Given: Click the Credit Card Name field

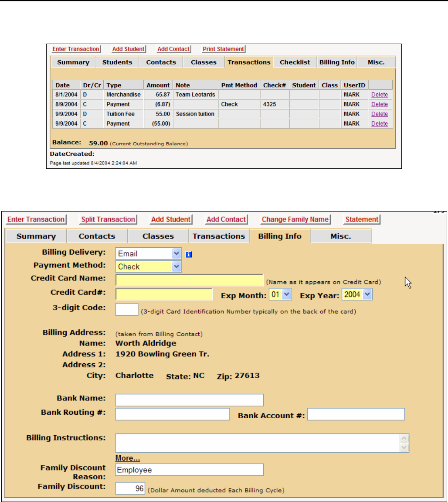Looking at the screenshot, I should pos(190,280).
